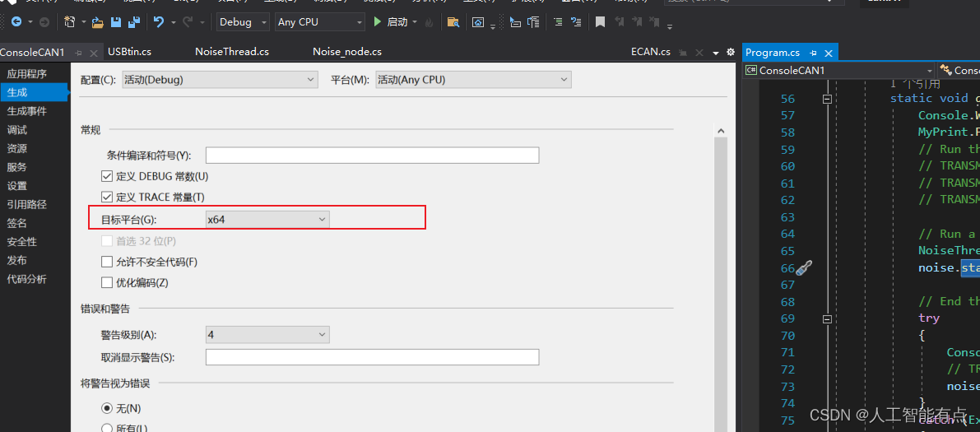Click the Save All icon
980x432 pixels.
(133, 22)
